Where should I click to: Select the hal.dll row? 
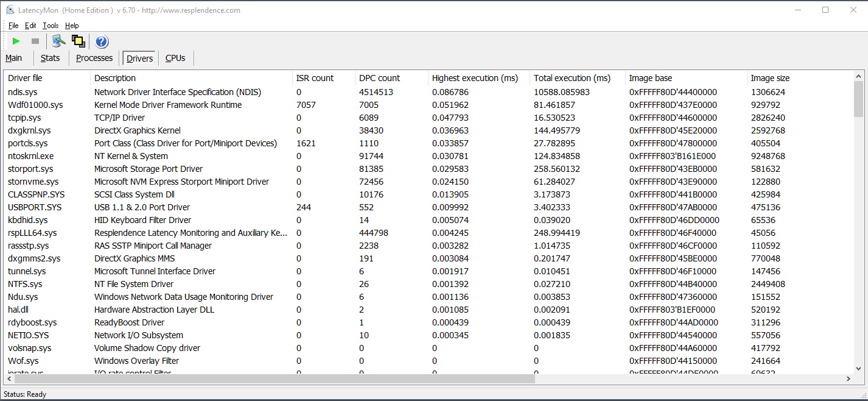tap(429, 310)
